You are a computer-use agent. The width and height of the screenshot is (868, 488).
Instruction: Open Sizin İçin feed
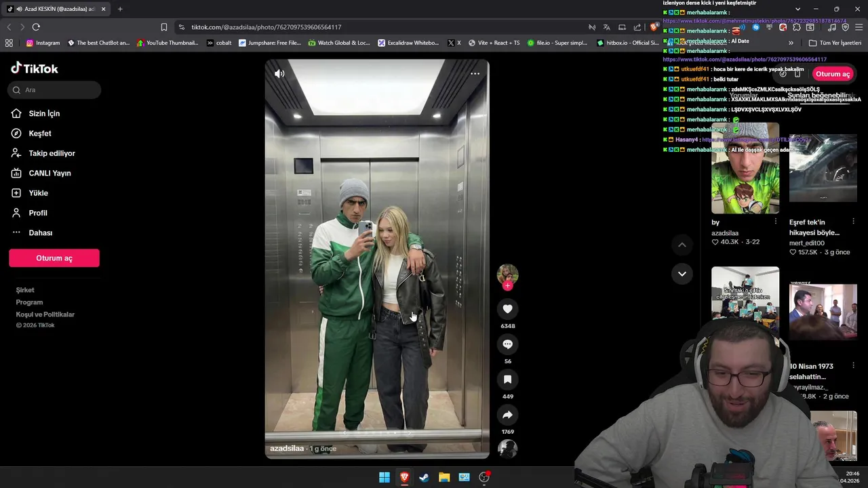[x=44, y=114]
